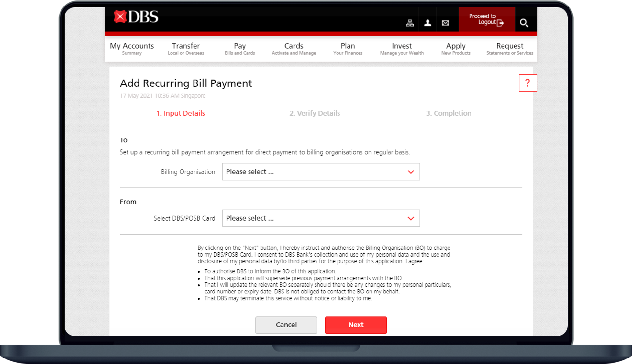Open the Transfer menu
This screenshot has height=364, width=632.
click(x=186, y=49)
